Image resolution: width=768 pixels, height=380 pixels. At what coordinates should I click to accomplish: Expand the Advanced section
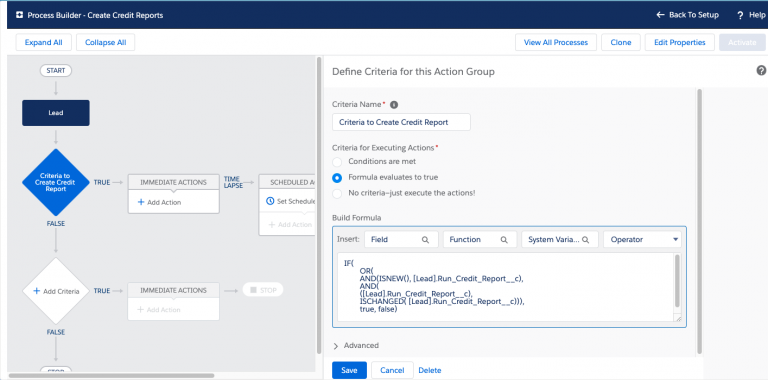pyautogui.click(x=356, y=346)
